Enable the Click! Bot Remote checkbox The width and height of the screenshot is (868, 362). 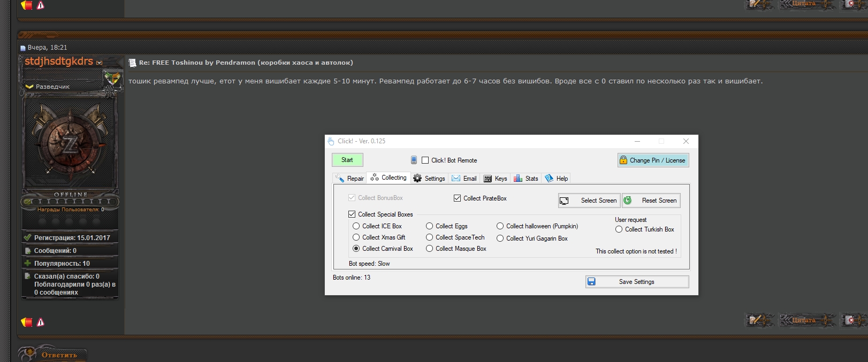tap(425, 160)
